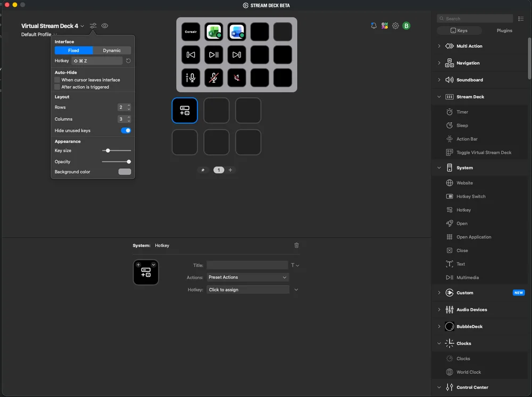Collapse the System category
532x397 pixels.
[x=439, y=168]
